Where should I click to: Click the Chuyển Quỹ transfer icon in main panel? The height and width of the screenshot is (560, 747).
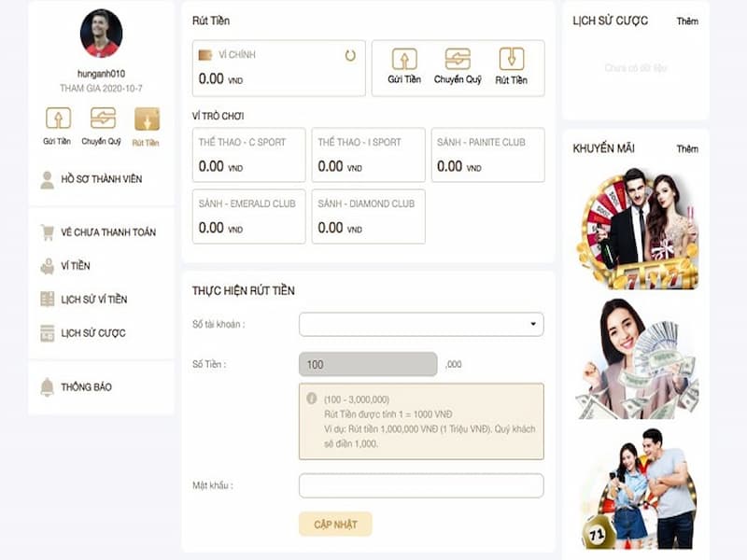coord(458,60)
